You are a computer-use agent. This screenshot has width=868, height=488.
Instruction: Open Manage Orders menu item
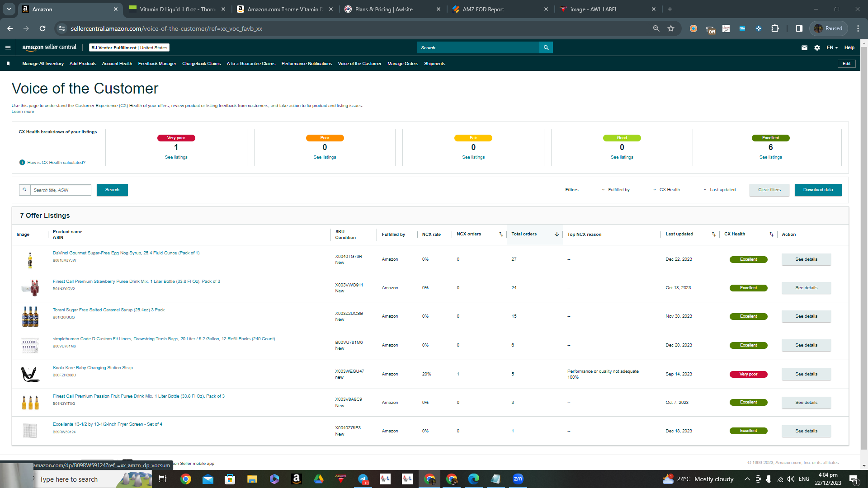pos(403,64)
